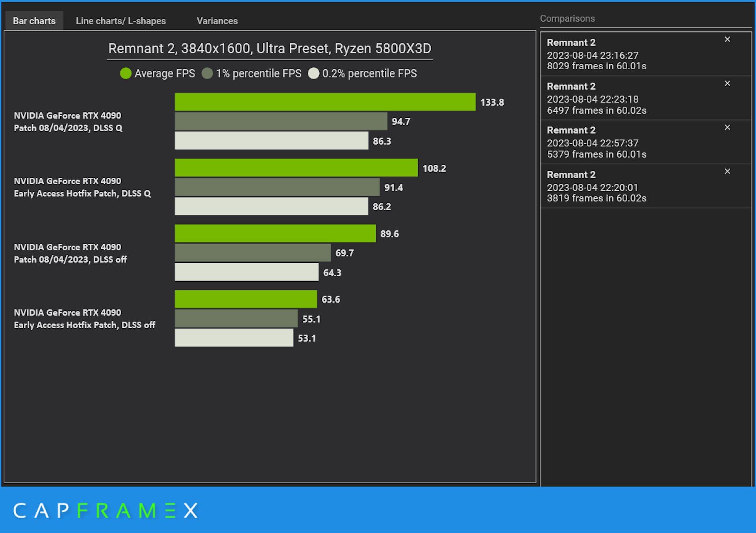Click the 94.7 one-percent percentile bar
This screenshot has height=533, width=756.
coord(281,121)
